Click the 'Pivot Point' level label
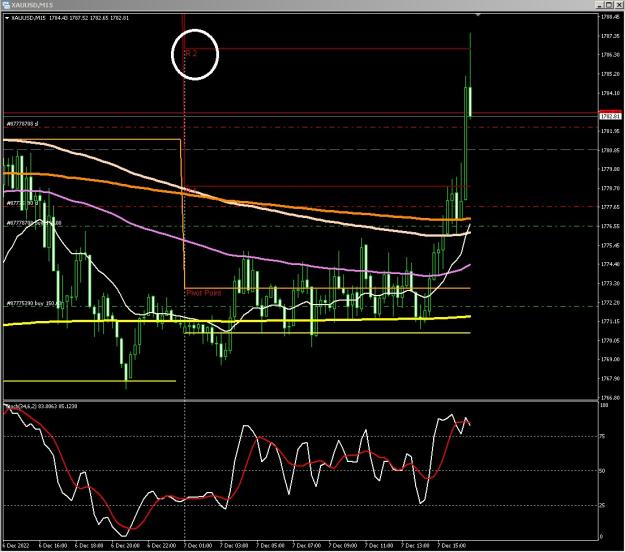625x552 pixels. 204,293
